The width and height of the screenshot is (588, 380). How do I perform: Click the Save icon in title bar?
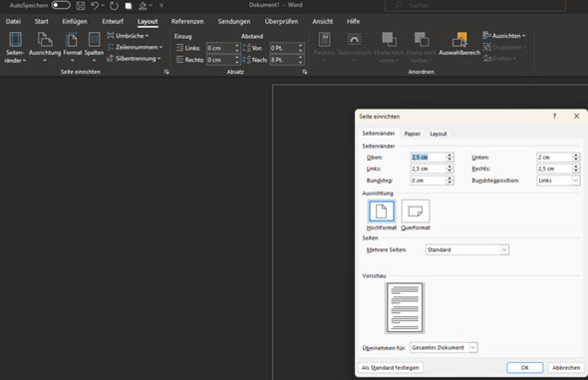(x=81, y=6)
